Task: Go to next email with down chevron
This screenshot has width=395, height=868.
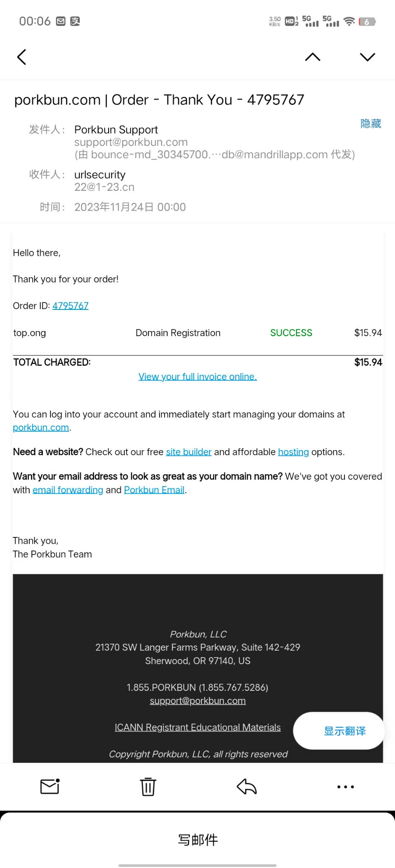Action: tap(367, 57)
